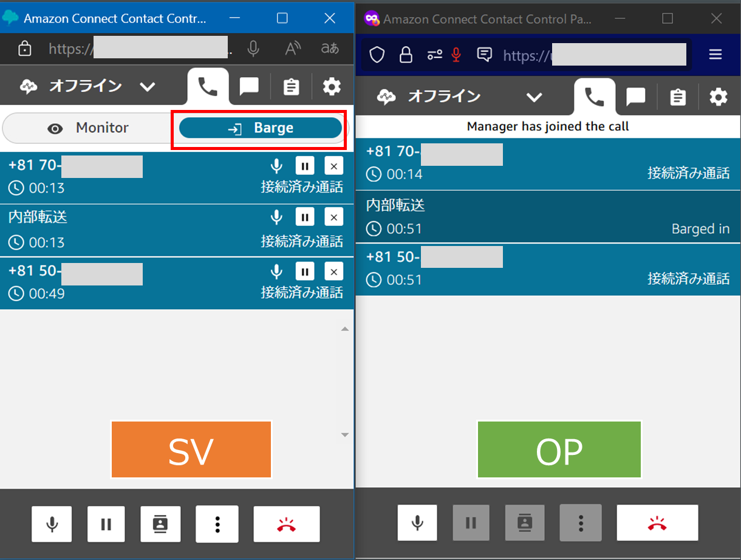Click the lock icon in SV address bar
This screenshot has width=741, height=560.
click(x=25, y=49)
